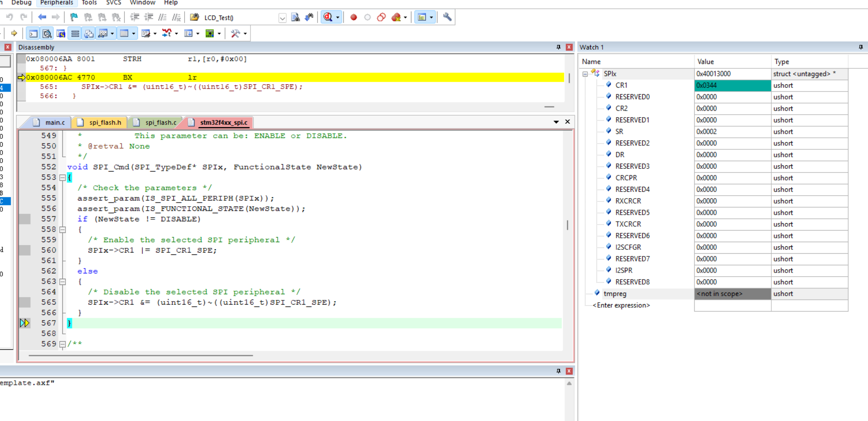Click the Show Next Statement yellow arrow icon

click(14, 34)
